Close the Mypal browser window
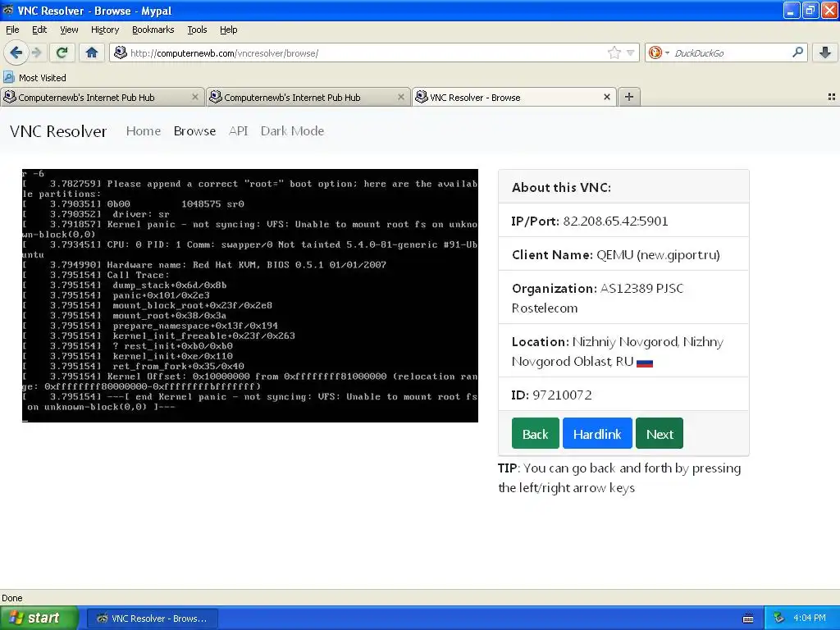 pos(829,10)
